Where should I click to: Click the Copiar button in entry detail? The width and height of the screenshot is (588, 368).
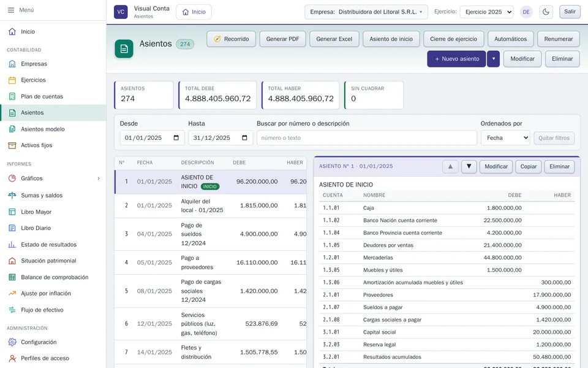click(x=529, y=166)
